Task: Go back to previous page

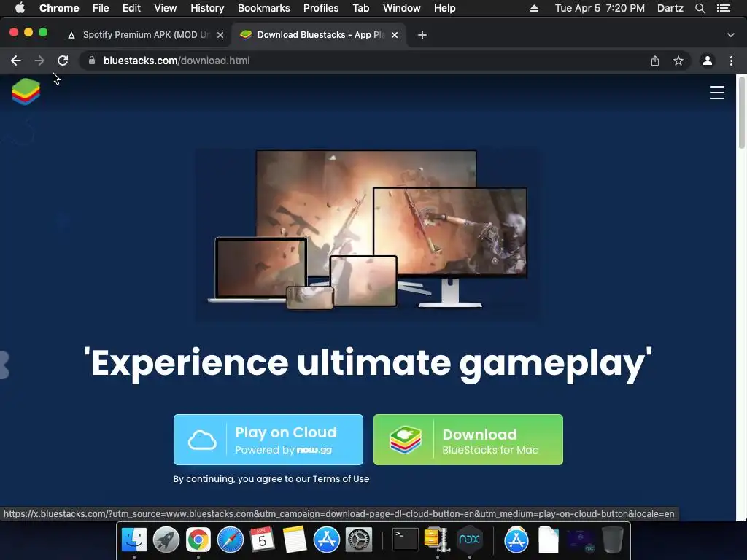Action: (x=16, y=61)
